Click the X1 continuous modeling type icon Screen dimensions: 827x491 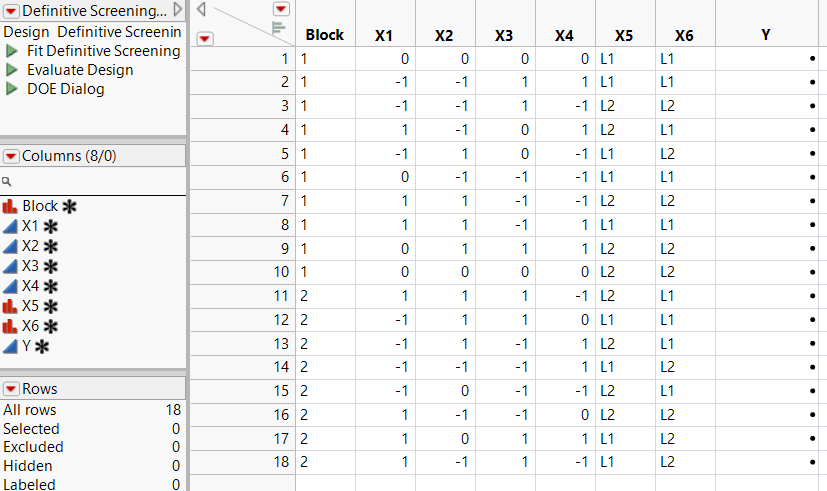(11, 226)
